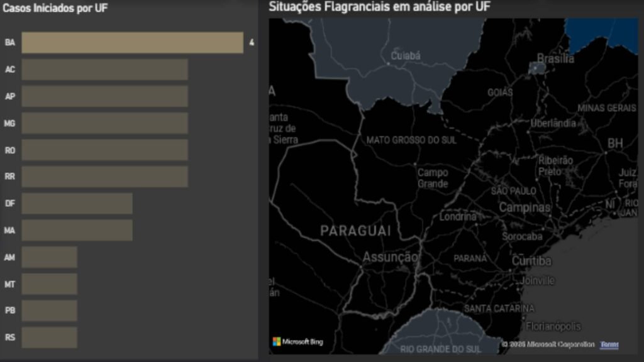This screenshot has width=644, height=362.
Task: Select the MG bar
Action: 105,123
